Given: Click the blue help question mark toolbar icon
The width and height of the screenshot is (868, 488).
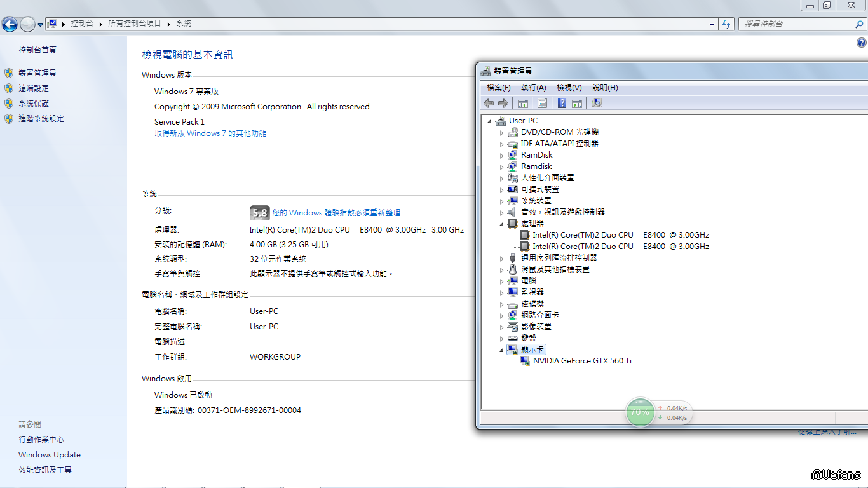Looking at the screenshot, I should click(x=562, y=103).
